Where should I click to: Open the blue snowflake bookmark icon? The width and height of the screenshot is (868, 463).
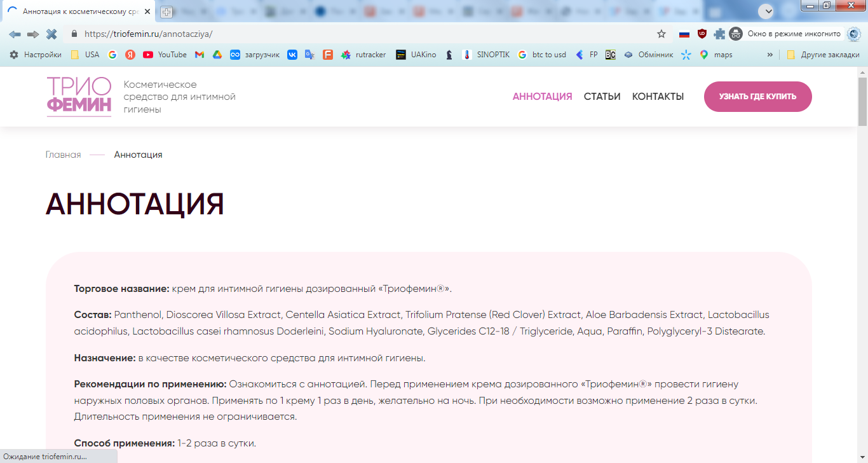686,55
